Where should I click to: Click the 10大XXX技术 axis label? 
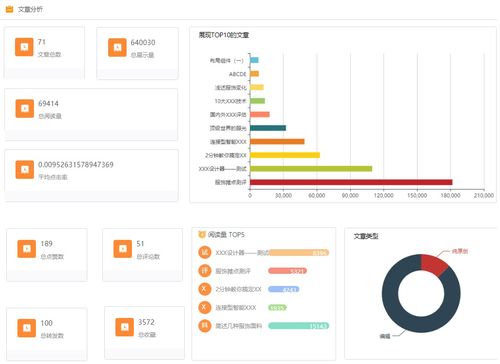click(x=231, y=101)
